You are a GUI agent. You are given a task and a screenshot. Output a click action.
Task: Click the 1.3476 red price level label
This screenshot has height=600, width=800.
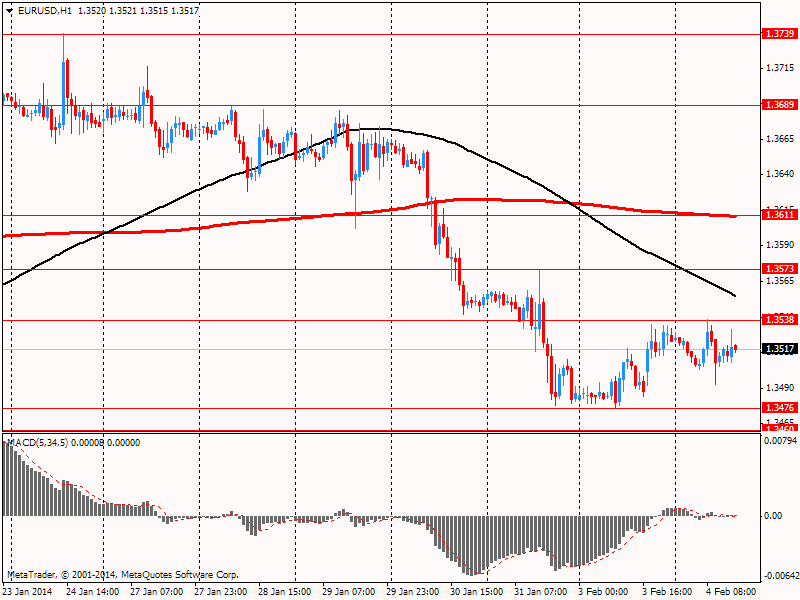(780, 407)
